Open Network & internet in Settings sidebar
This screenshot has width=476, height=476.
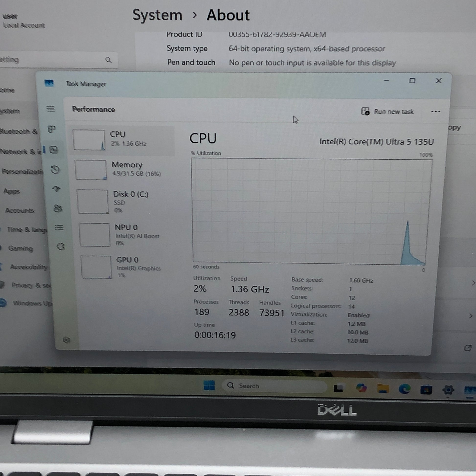(21, 151)
